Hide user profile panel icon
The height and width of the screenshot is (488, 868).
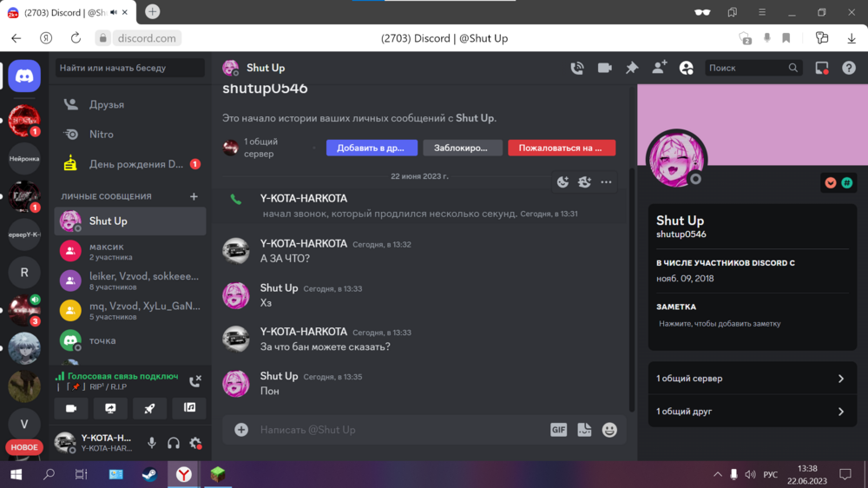(x=687, y=68)
